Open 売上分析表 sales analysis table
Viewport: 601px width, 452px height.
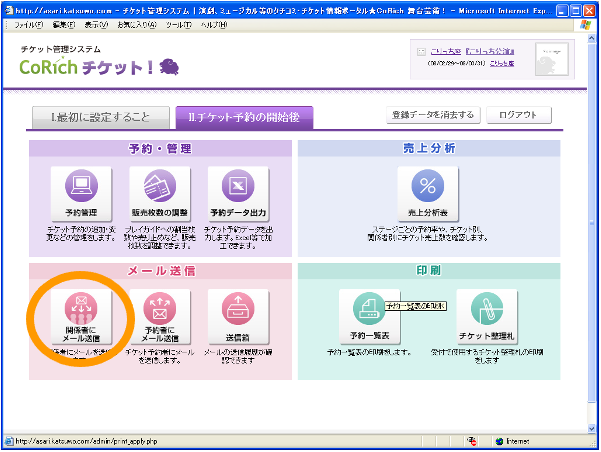coord(427,193)
